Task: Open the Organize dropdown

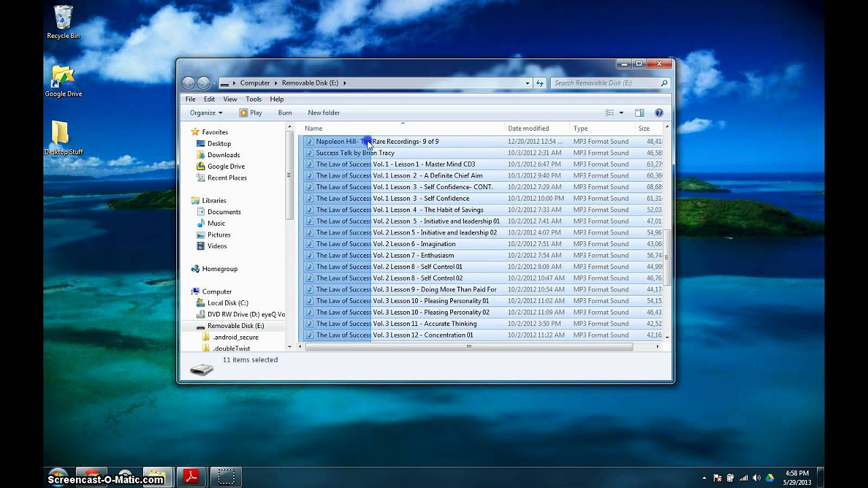Action: click(206, 113)
